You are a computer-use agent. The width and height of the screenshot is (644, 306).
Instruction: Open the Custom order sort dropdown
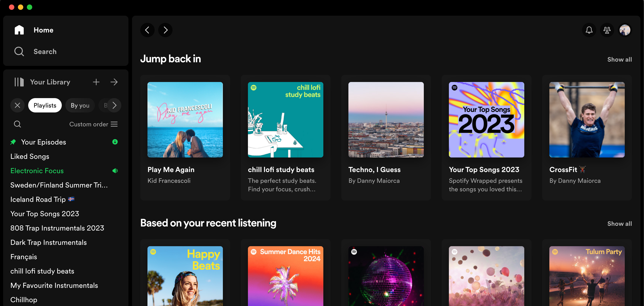93,124
